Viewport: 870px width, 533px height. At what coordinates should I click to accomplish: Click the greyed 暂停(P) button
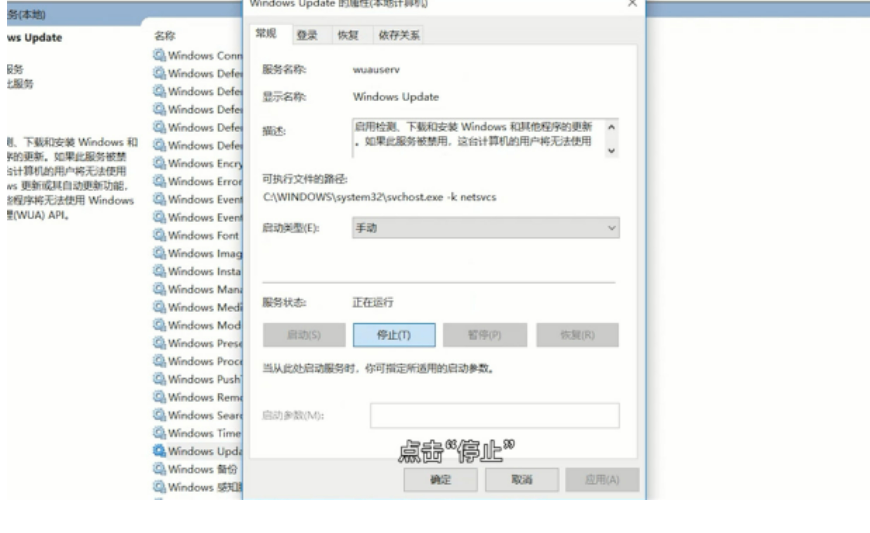tap(484, 335)
